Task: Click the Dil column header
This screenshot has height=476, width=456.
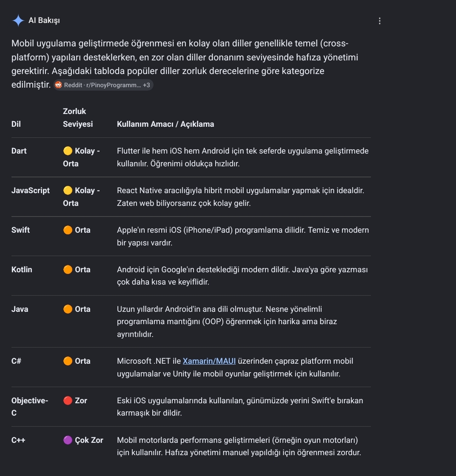Action: point(16,124)
